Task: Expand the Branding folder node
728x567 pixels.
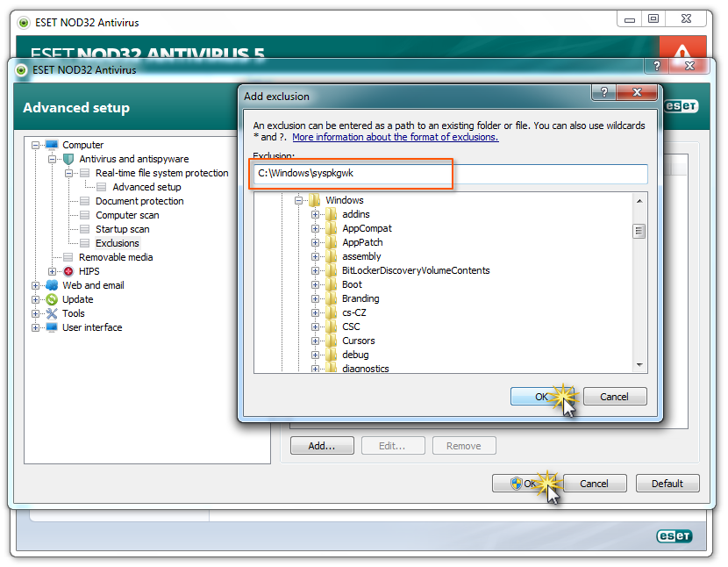Action: pyautogui.click(x=315, y=298)
